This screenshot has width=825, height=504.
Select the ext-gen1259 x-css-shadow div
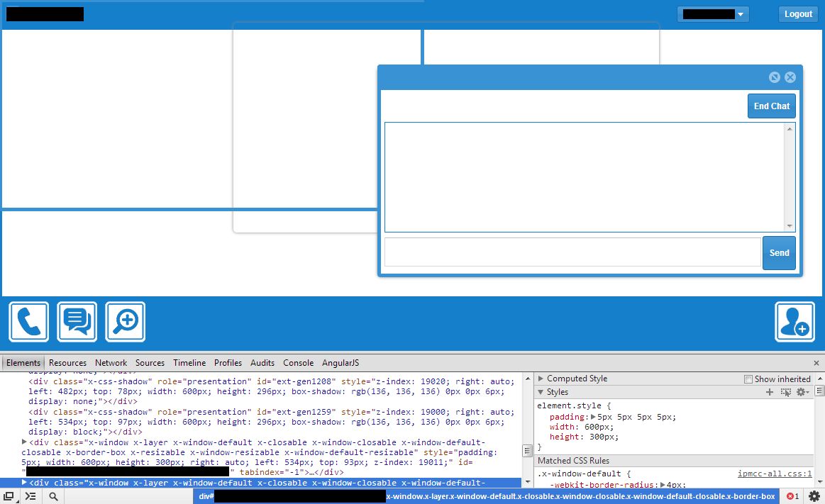pos(271,422)
